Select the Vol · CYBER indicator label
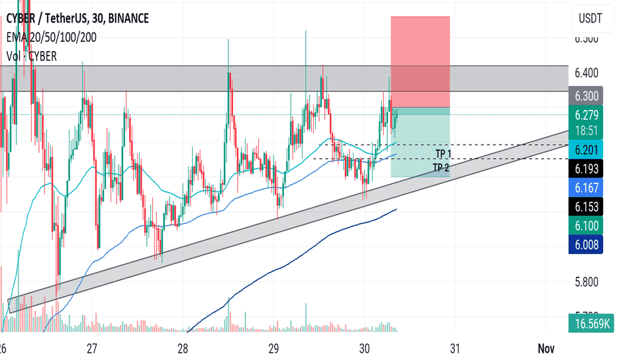The width and height of the screenshot is (617, 364). coord(32,56)
